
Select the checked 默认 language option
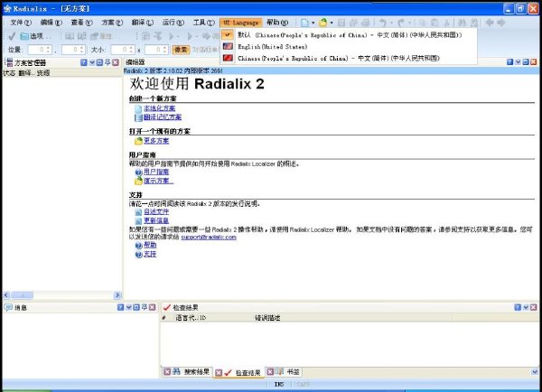tap(349, 35)
